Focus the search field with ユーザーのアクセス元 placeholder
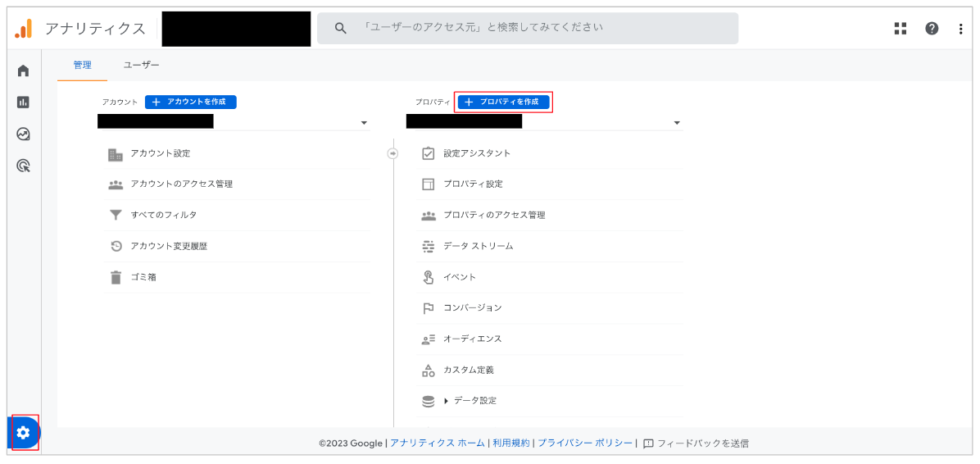 (528, 28)
